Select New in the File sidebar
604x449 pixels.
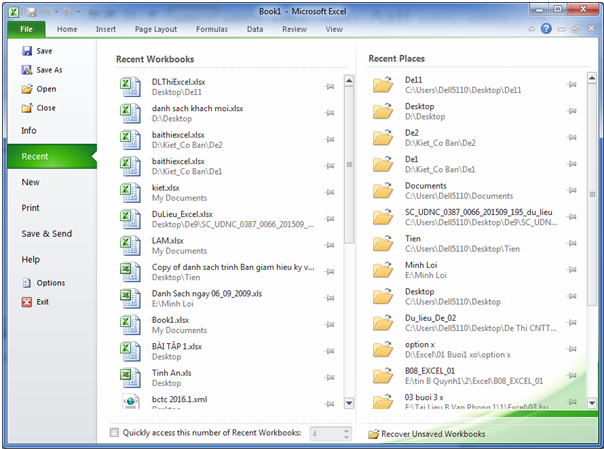pyautogui.click(x=52, y=182)
